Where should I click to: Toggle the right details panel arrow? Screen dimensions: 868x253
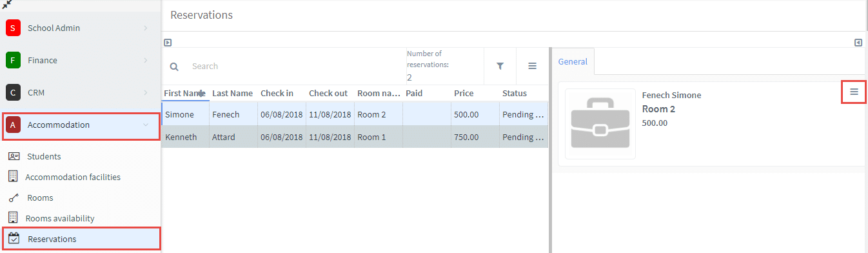pyautogui.click(x=858, y=43)
